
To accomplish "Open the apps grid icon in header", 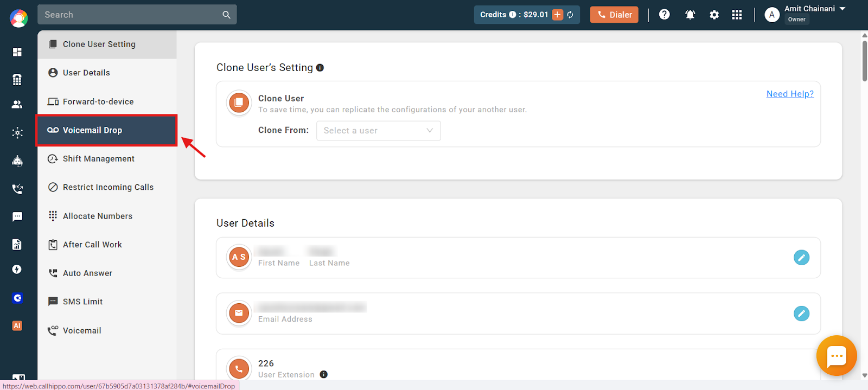I will tap(737, 15).
